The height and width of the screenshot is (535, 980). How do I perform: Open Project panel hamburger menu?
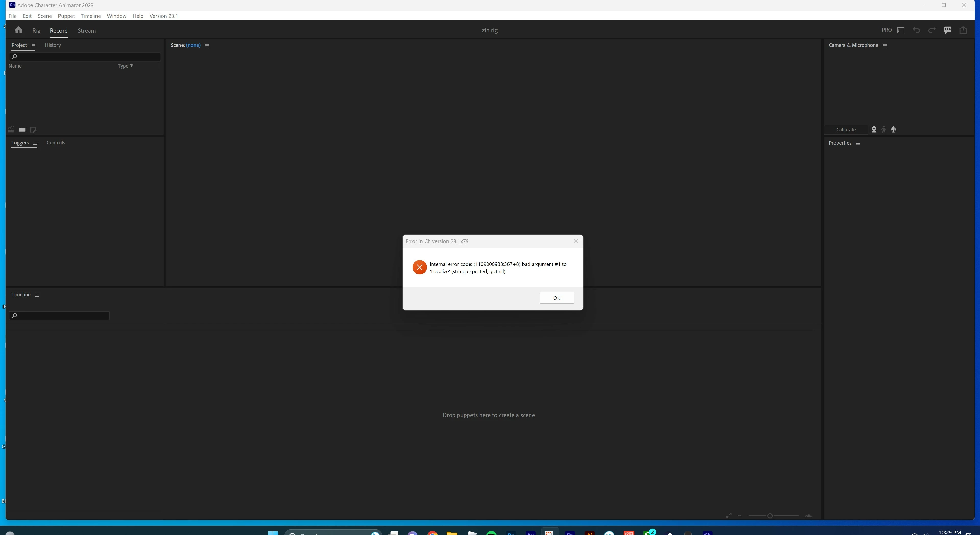[x=33, y=46]
